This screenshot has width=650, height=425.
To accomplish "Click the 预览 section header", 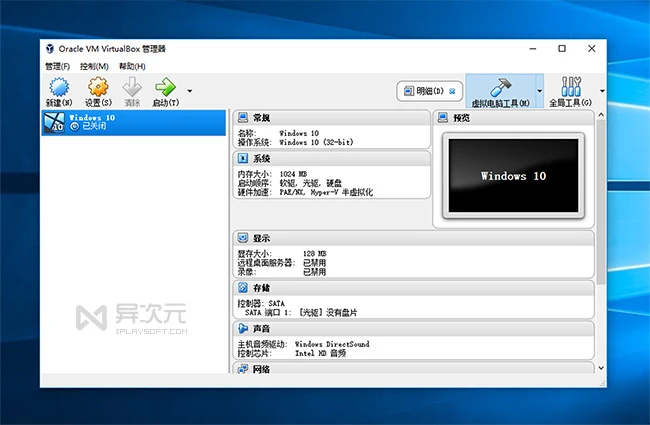I will pyautogui.click(x=461, y=118).
